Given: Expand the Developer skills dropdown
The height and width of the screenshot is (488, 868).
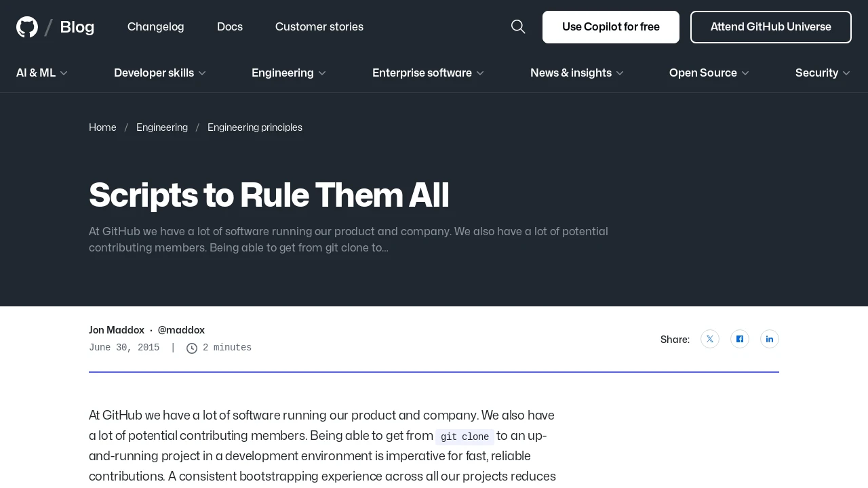Looking at the screenshot, I should [160, 73].
